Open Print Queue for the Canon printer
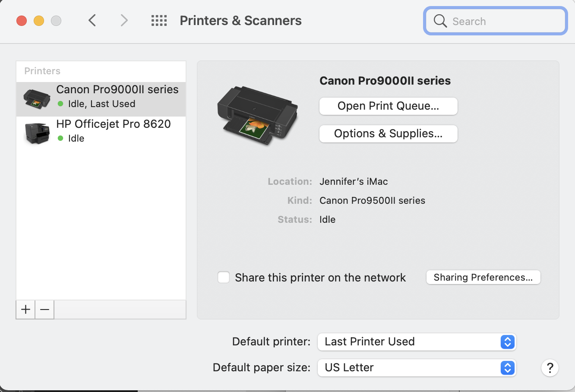The width and height of the screenshot is (575, 392). pos(388,106)
